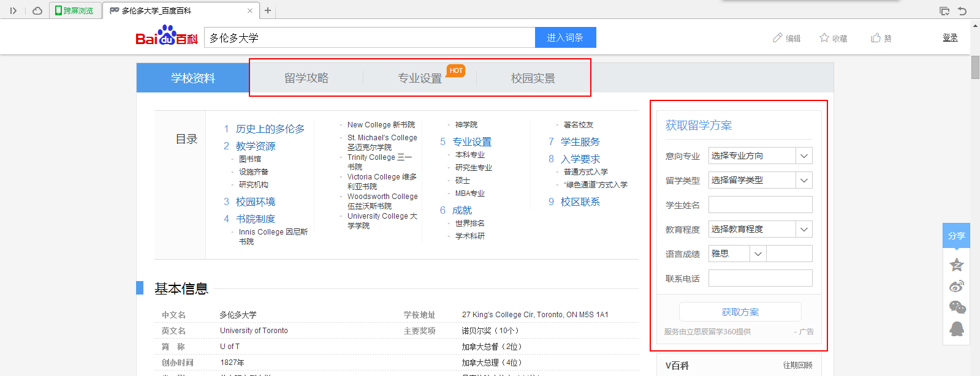Click the browser sidebar toggle icon
Image resolution: width=980 pixels, height=376 pixels.
(13, 10)
